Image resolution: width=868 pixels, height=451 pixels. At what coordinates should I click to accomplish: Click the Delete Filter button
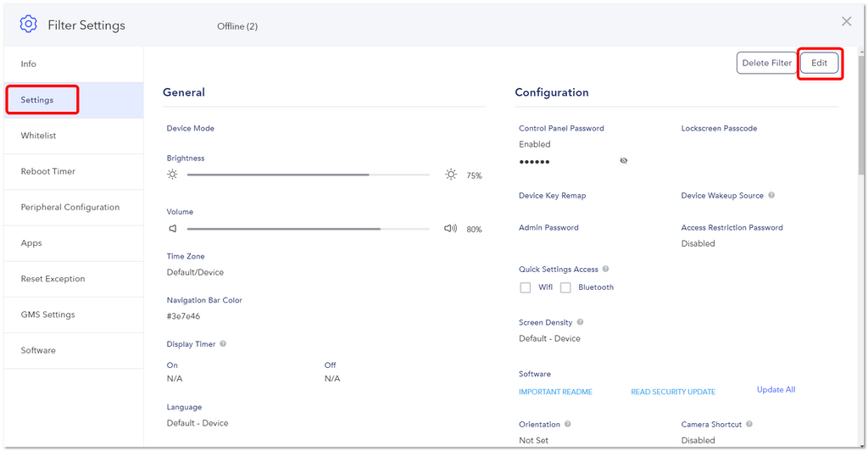[x=766, y=63]
